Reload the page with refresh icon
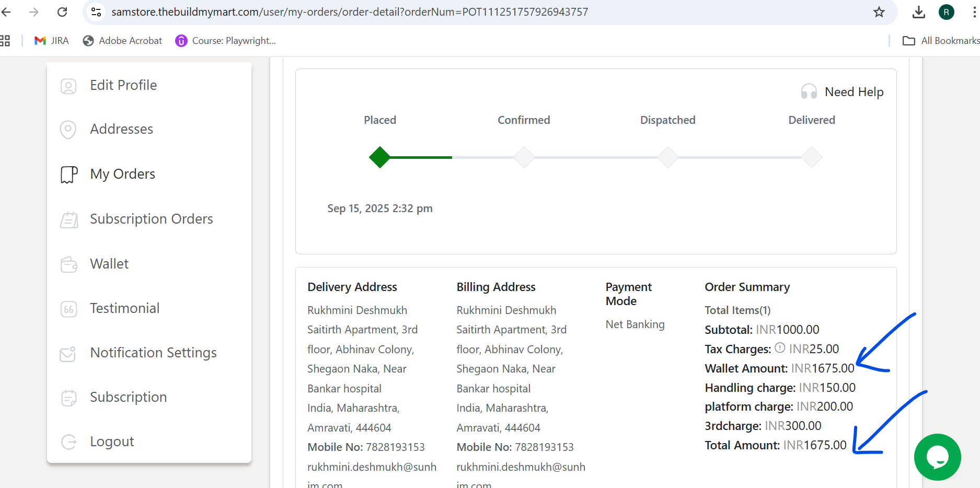Viewport: 980px width, 488px height. click(62, 11)
